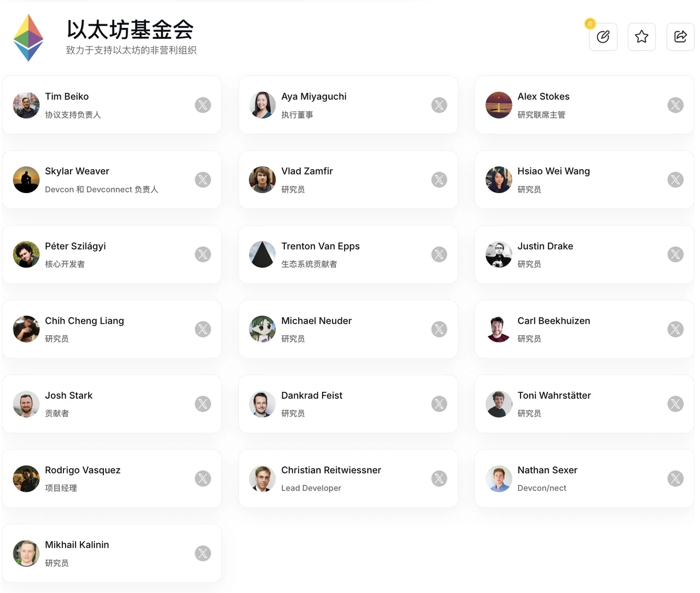700x593 pixels.
Task: Select Josh Stark's contributor card
Action: pyautogui.click(x=112, y=404)
